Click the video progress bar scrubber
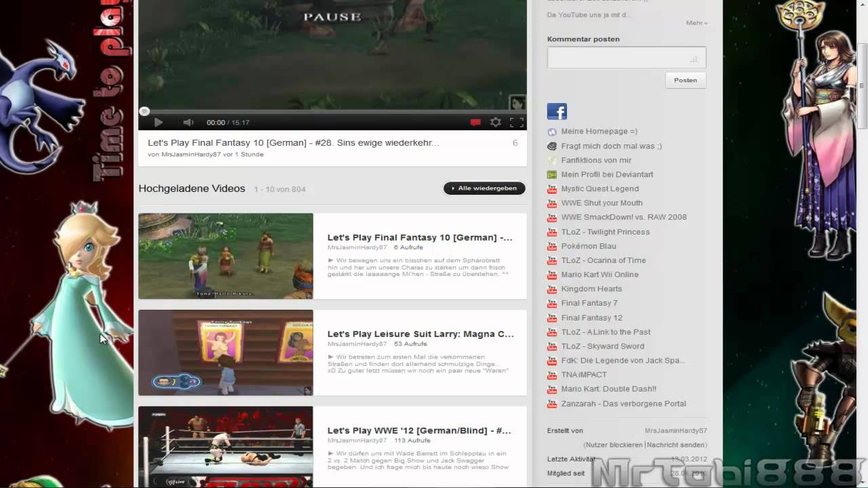 144,111
